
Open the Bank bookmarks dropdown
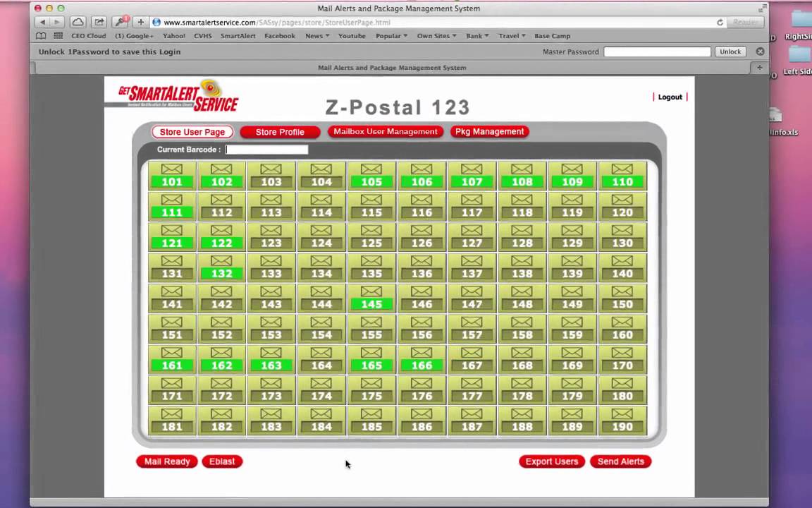477,36
